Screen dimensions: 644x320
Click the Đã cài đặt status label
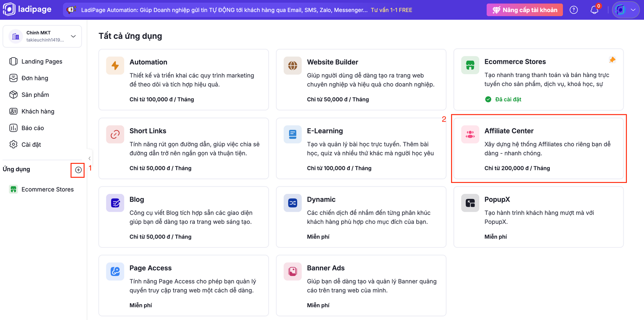[x=508, y=99]
